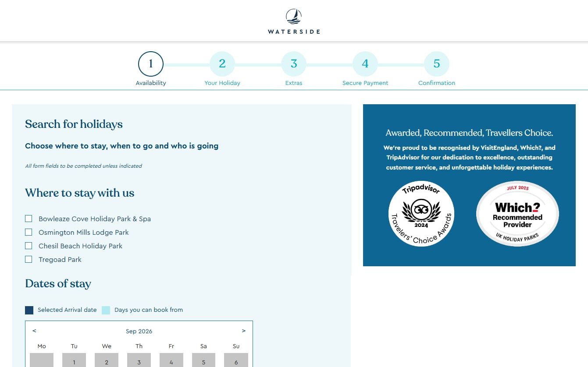588x367 pixels.
Task: Click the Search for holidays heading
Action: (x=74, y=124)
